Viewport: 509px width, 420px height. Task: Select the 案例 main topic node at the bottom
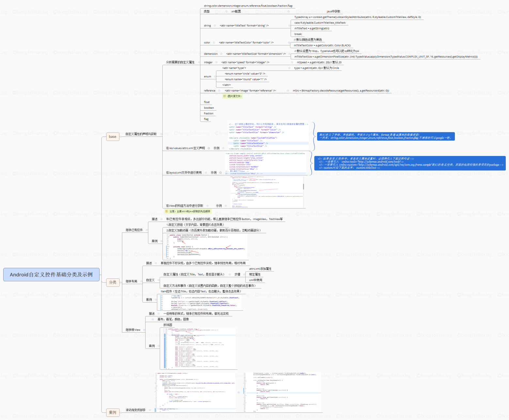113,412
